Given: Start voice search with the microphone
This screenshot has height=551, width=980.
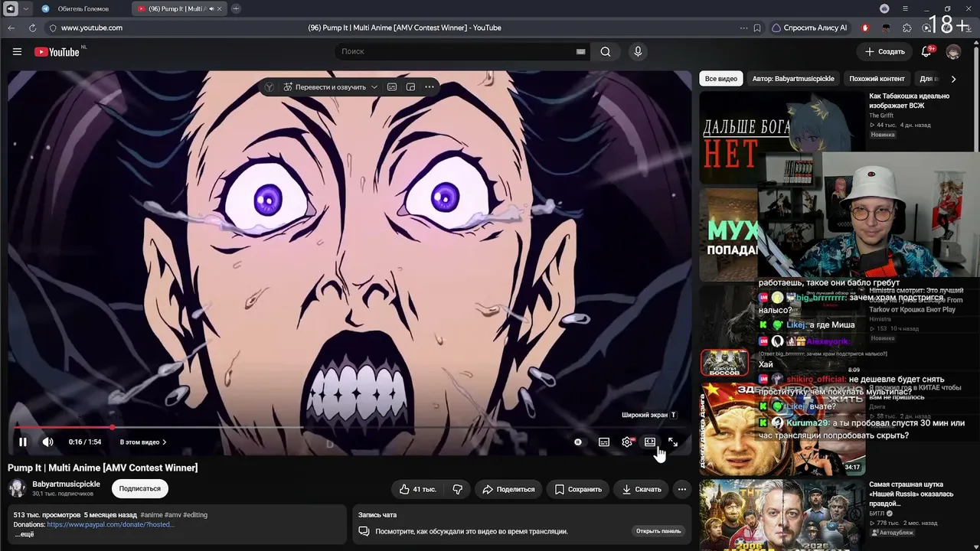Looking at the screenshot, I should [638, 51].
